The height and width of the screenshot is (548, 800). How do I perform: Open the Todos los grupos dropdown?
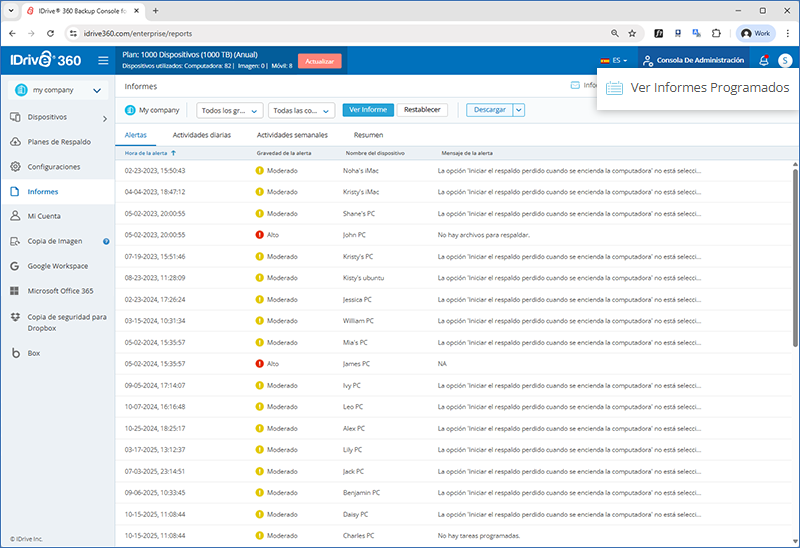click(x=230, y=110)
